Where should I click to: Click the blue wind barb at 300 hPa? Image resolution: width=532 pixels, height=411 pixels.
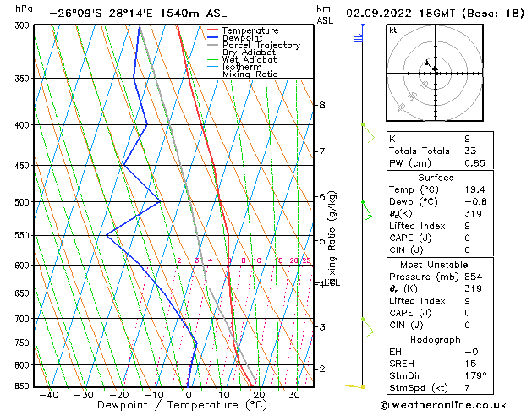[359, 33]
